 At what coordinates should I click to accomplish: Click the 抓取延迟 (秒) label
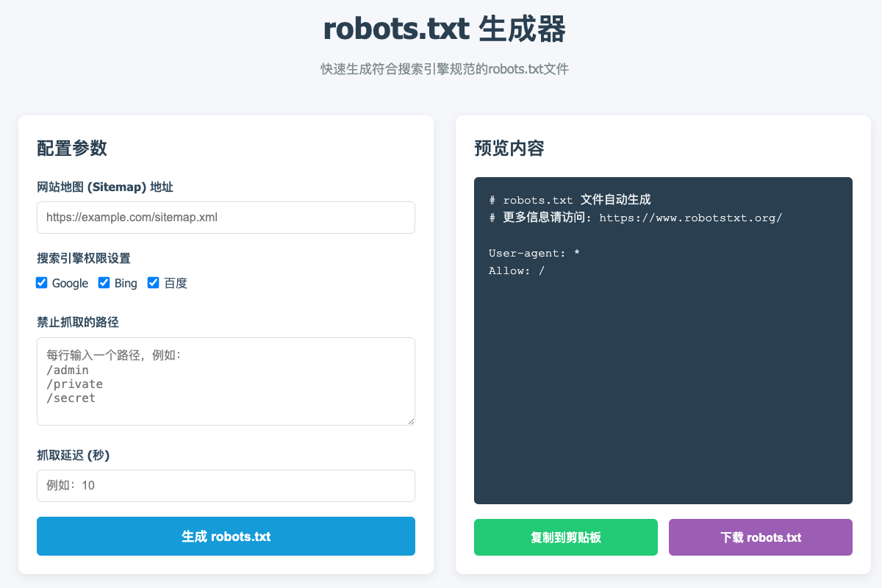(x=73, y=455)
